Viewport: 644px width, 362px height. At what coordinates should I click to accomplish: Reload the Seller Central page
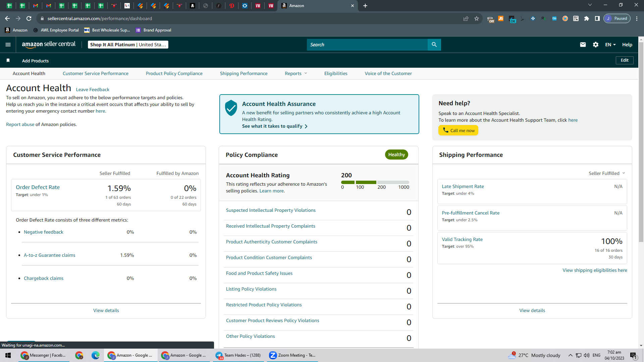click(x=29, y=18)
